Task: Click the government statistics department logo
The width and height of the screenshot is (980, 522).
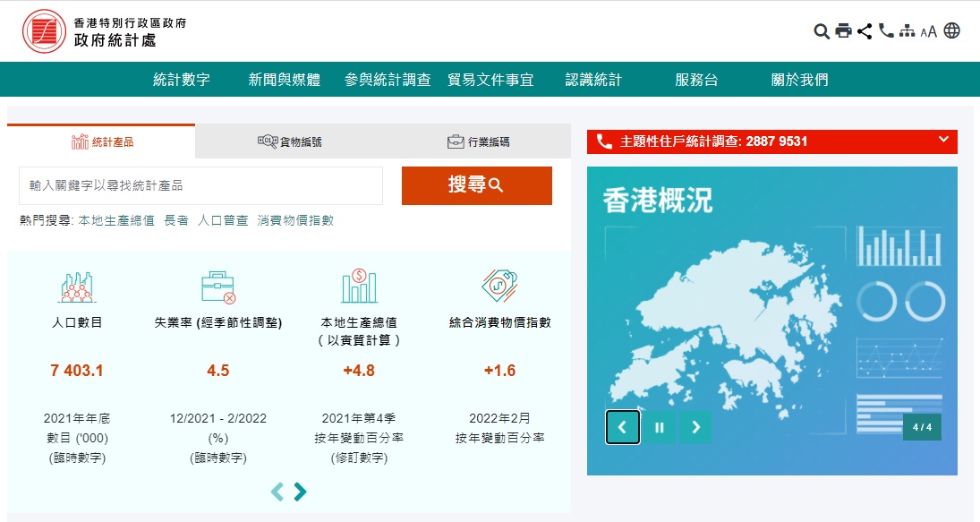Action: 105,31
